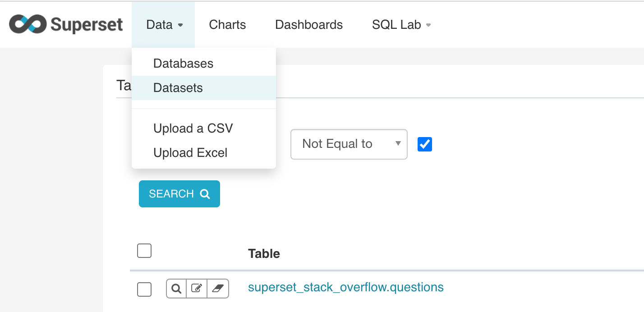Click the Table column header
Viewport: 644px width, 312px height.
point(264,253)
